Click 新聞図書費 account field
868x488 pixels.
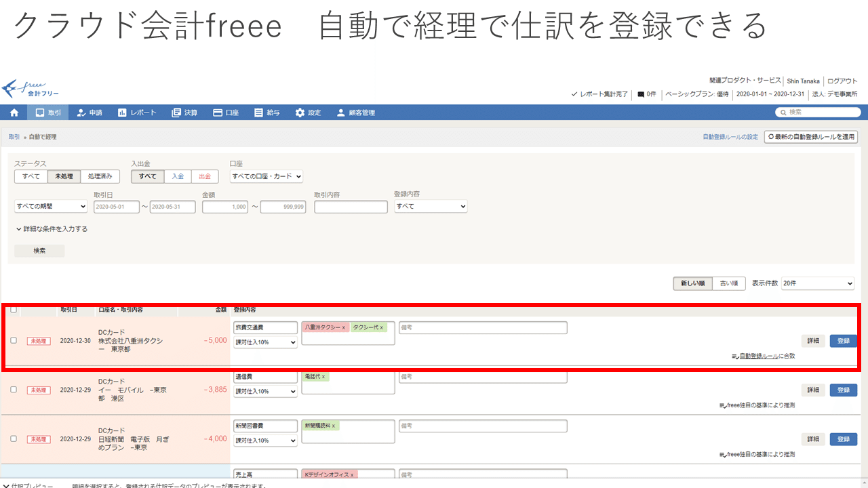pos(266,426)
